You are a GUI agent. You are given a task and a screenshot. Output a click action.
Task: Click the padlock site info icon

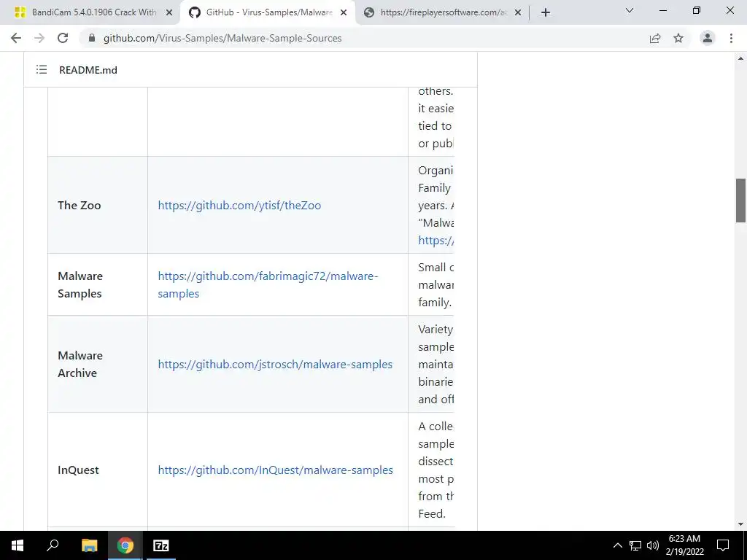tap(92, 38)
